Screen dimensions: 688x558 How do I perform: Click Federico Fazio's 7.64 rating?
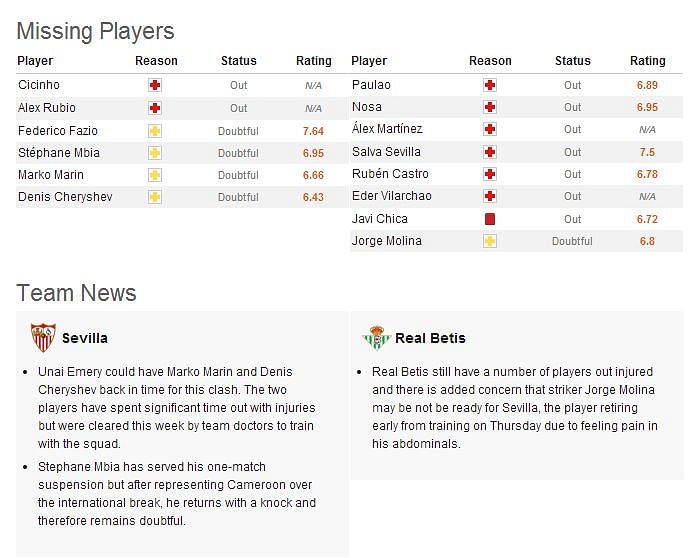coord(313,131)
